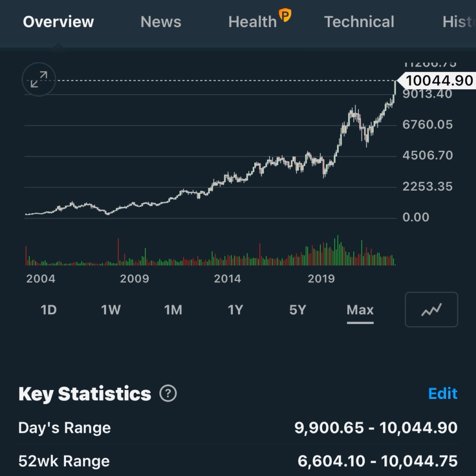Tap the Day's Range statistic row
Image resolution: width=476 pixels, height=476 pixels.
point(238,428)
